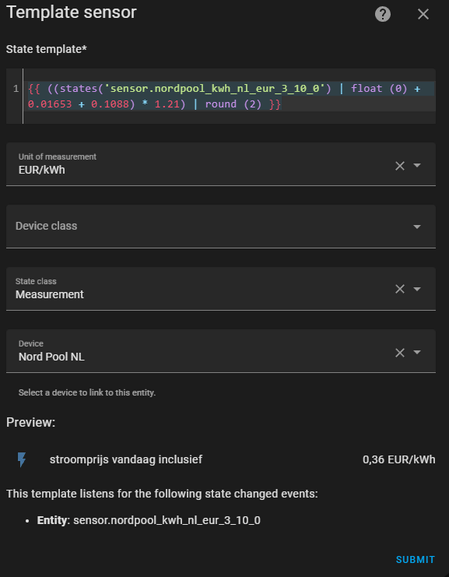Clear the Unit of measurement value
This screenshot has height=577, width=449.
pyautogui.click(x=400, y=166)
